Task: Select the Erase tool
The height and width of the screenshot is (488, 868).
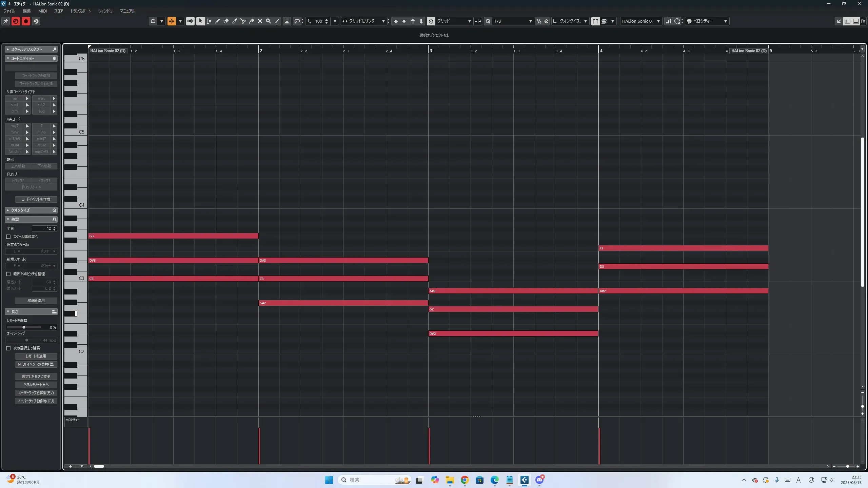Action: coord(226,21)
